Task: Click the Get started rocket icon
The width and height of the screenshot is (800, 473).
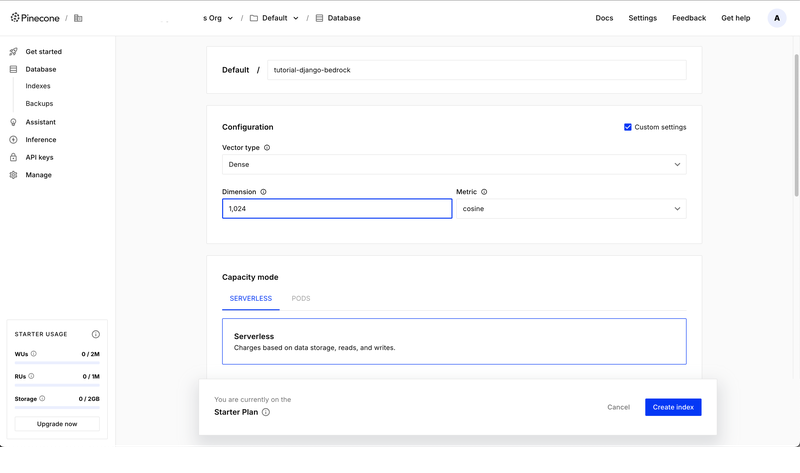Action: coord(13,52)
